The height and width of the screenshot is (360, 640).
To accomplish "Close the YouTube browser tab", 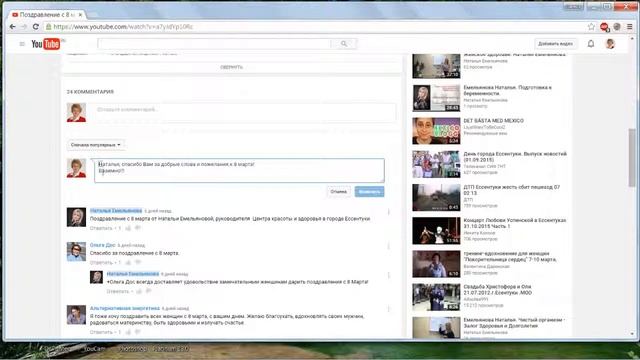I will pos(80,15).
